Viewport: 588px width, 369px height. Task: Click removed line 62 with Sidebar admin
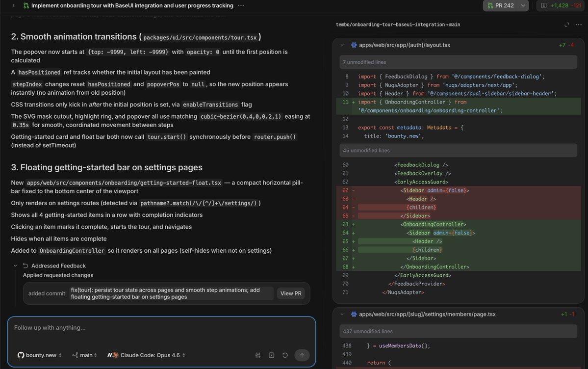[x=458, y=190]
